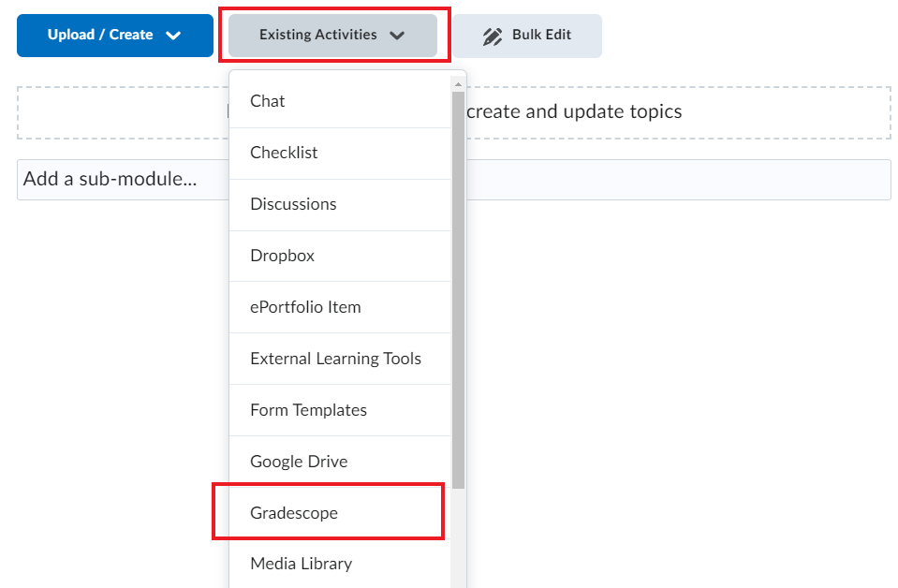Click the Upload / Create chevron icon

pyautogui.click(x=173, y=35)
